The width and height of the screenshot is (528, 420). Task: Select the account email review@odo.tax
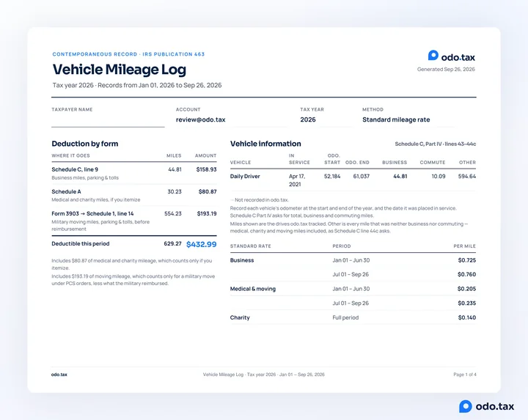tap(201, 119)
